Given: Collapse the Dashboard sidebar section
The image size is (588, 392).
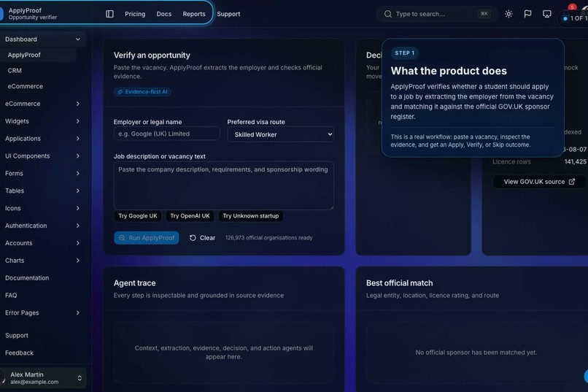Looking at the screenshot, I should (43, 39).
